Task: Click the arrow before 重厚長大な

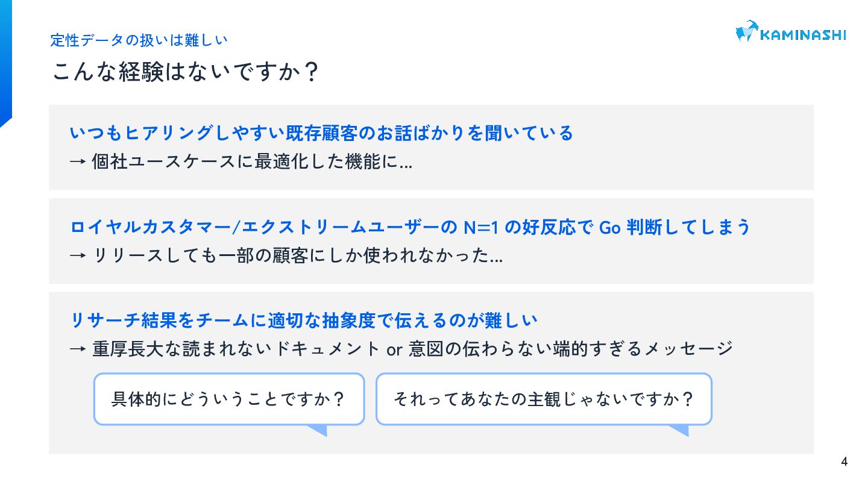Action: pos(79,349)
